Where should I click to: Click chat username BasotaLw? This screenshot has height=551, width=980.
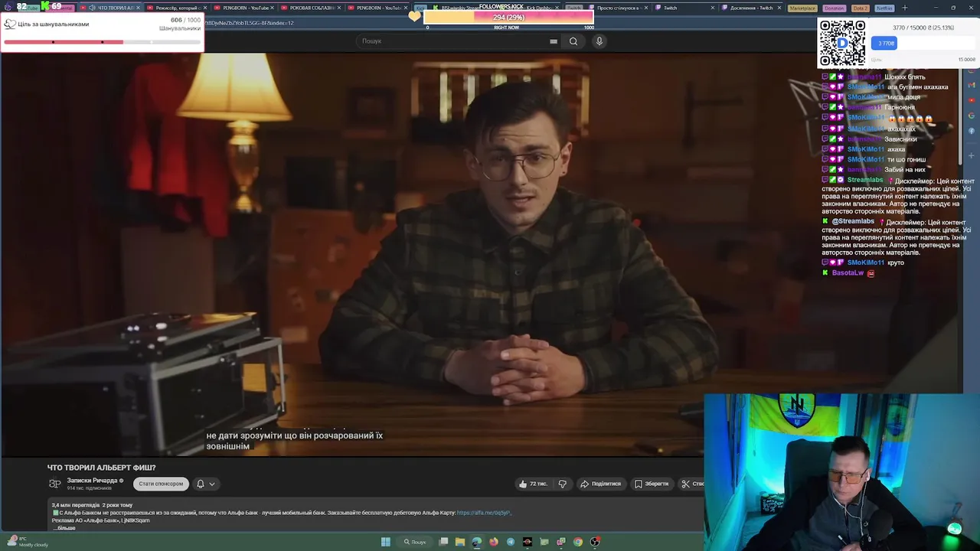click(x=848, y=272)
